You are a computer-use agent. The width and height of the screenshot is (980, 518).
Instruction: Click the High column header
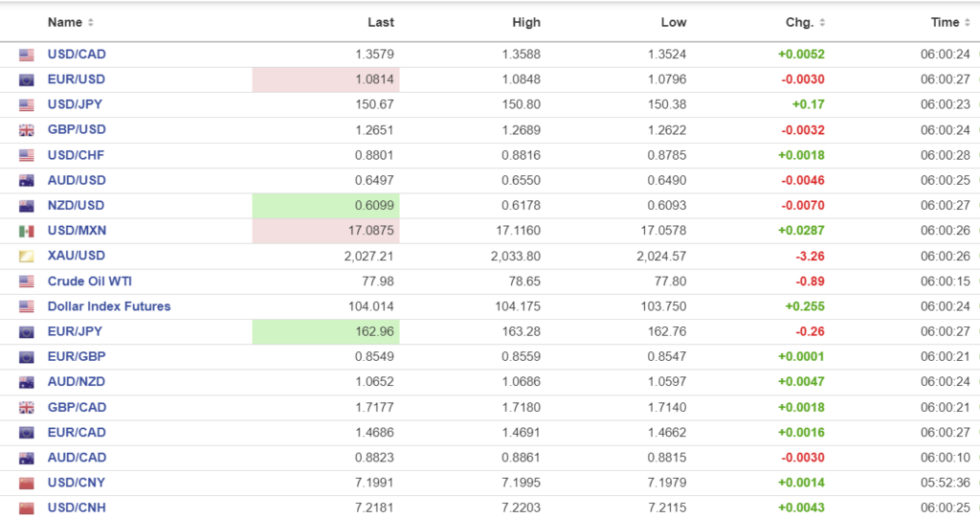[x=526, y=22]
